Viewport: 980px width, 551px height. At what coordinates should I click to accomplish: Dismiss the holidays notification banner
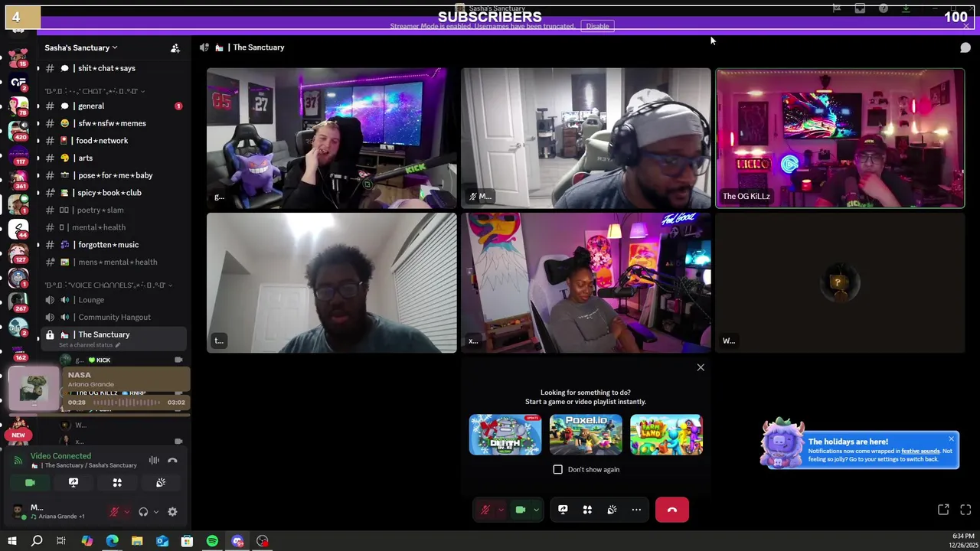point(951,439)
